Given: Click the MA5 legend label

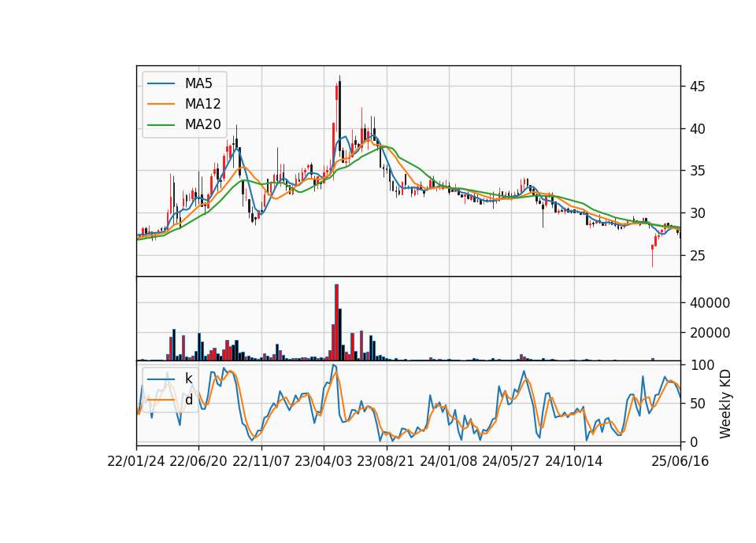Looking at the screenshot, I should point(198,83).
